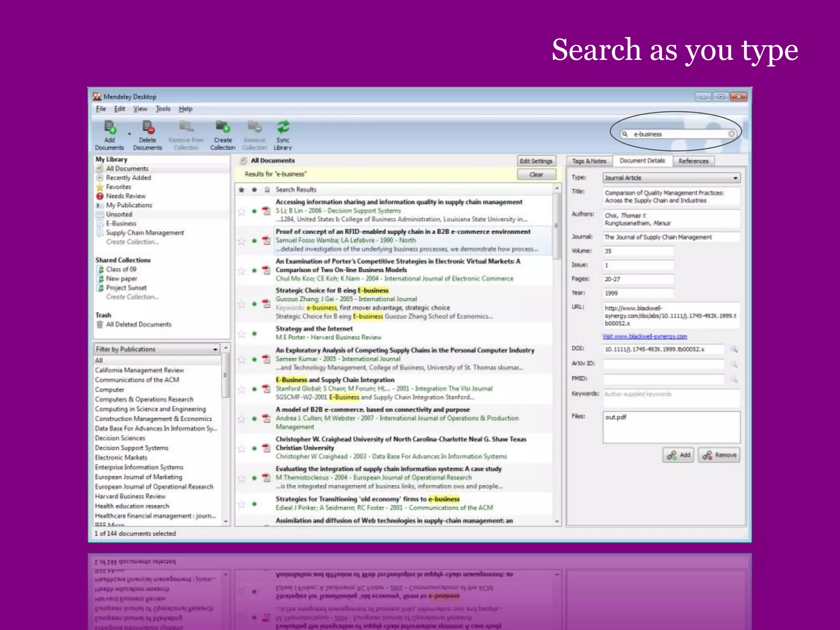
Task: Open PDF icon of E-Business and Supply Chain Integration
Action: tap(267, 388)
